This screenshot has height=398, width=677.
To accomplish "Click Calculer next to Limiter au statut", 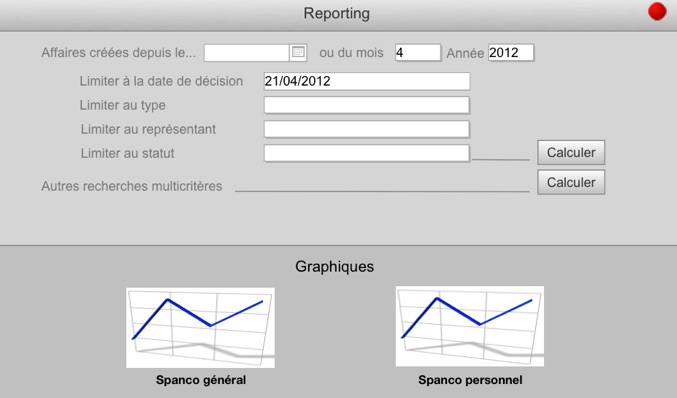I will (571, 152).
